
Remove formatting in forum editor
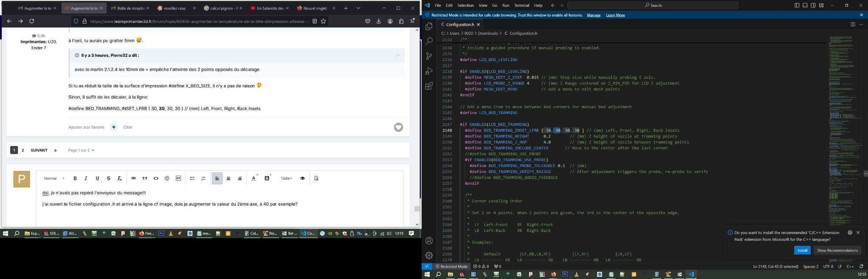pos(120,179)
